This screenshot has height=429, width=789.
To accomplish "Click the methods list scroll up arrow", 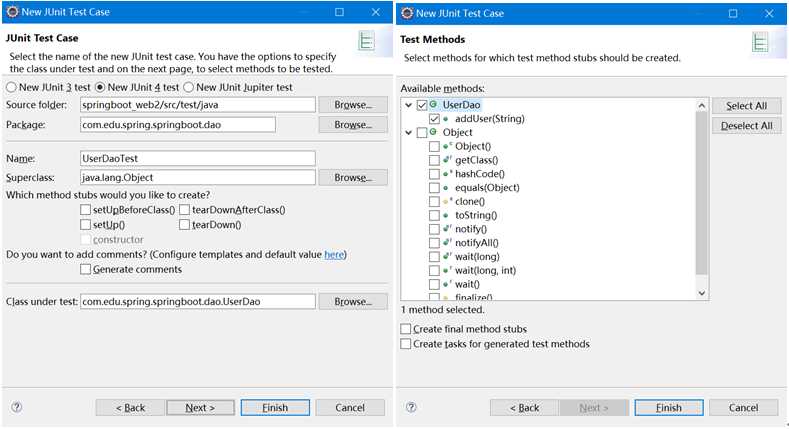I will [701, 105].
